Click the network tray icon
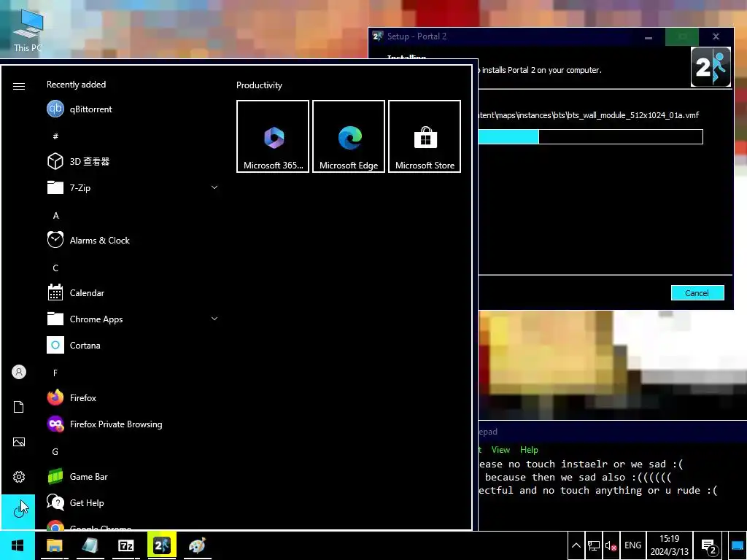The width and height of the screenshot is (747, 560). [594, 545]
